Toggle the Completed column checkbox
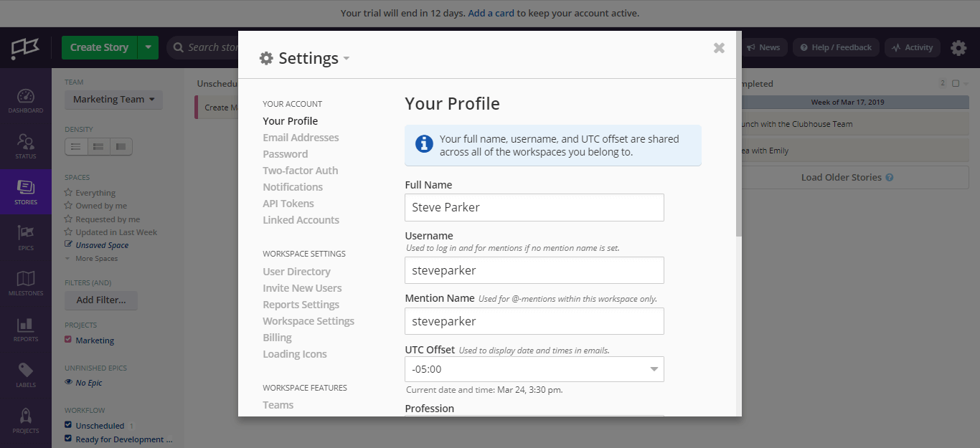Image resolution: width=980 pixels, height=448 pixels. tap(956, 84)
